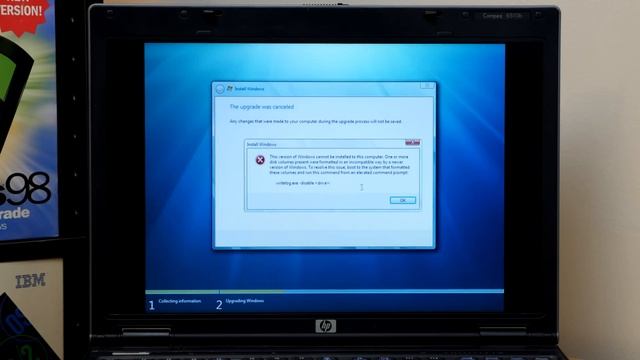Screen dimensions: 640x360
Task: Click the 'This version of Windows cannot be installed' message
Action: coord(339,164)
